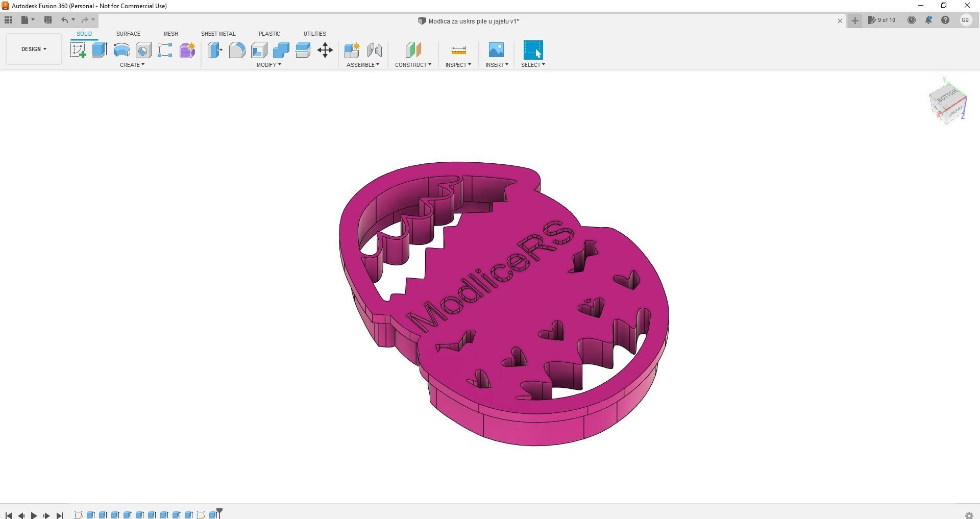Switch to the PLASTIC tab
Screen dimensions: 980x519
(269, 34)
